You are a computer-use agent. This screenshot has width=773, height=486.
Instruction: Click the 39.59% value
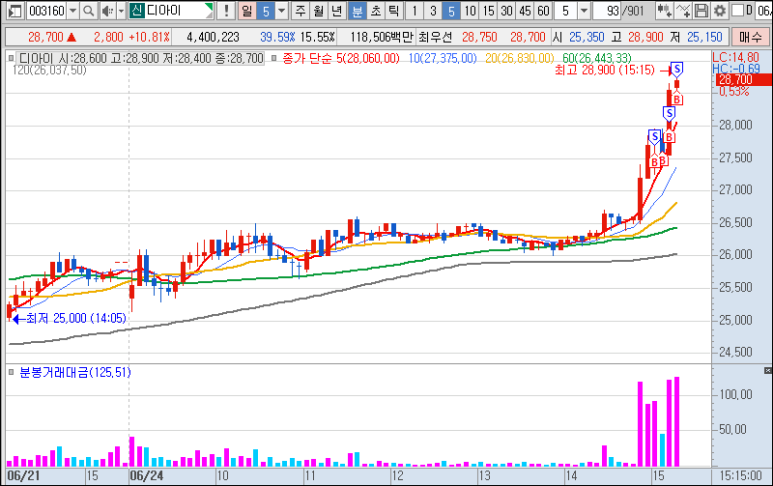278,37
